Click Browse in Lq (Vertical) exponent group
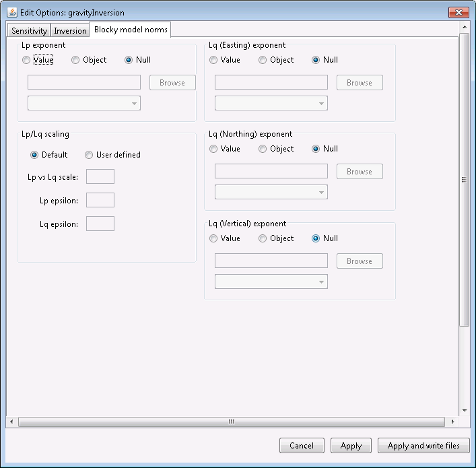 (360, 261)
